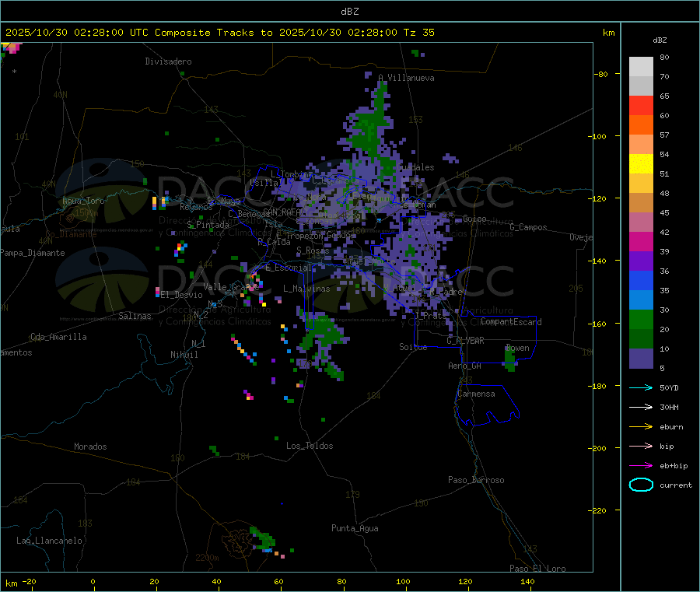This screenshot has width=700, height=592.
Task: Select the light gray top swatch in legend
Action: pos(641,67)
